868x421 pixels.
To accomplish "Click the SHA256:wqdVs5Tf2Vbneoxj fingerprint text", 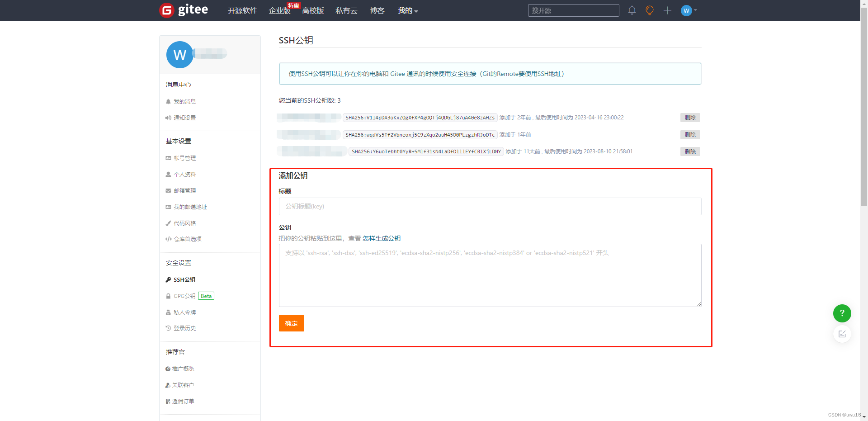I will point(420,135).
